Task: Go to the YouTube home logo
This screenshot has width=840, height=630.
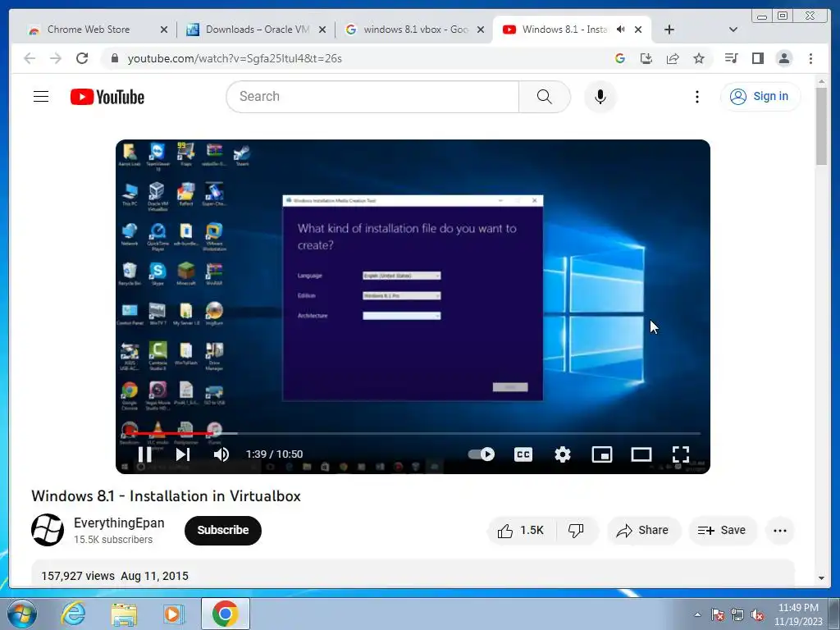Action: click(107, 97)
